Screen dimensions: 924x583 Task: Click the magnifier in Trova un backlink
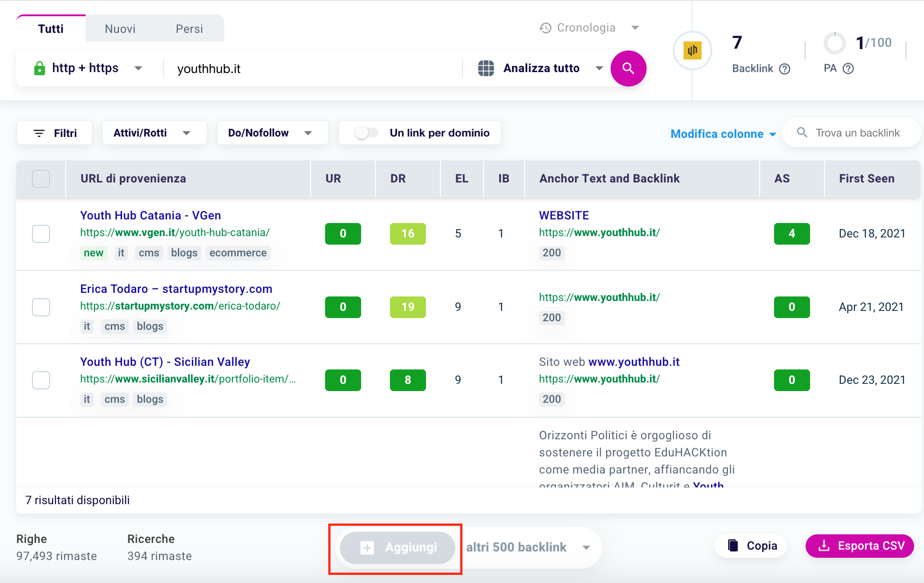click(x=802, y=132)
